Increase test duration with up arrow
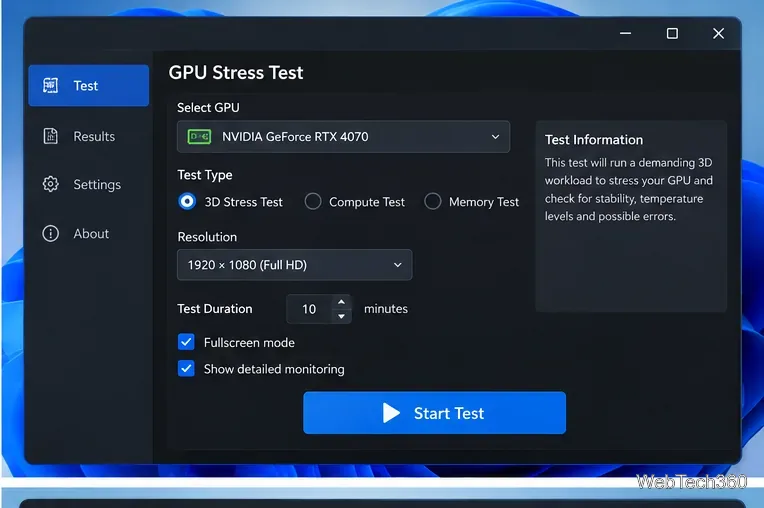 (342, 302)
